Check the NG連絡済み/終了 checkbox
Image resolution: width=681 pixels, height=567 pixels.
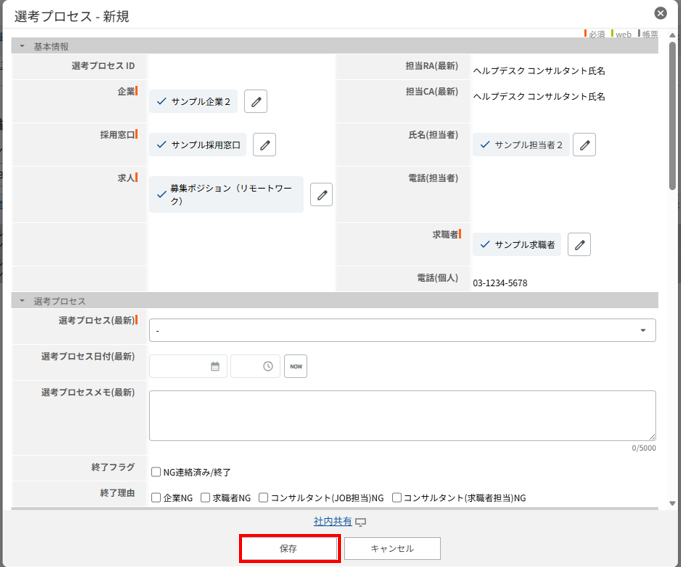pos(156,472)
